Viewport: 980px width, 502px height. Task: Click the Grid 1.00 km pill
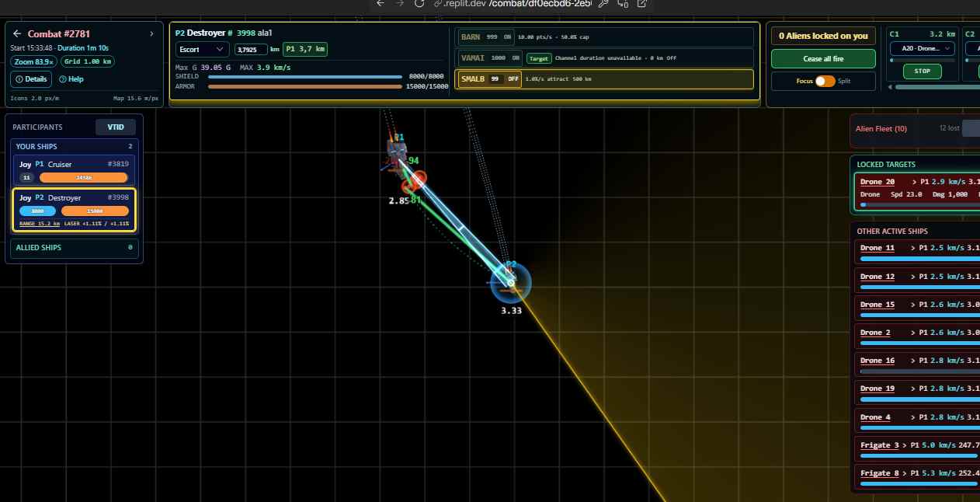click(88, 61)
